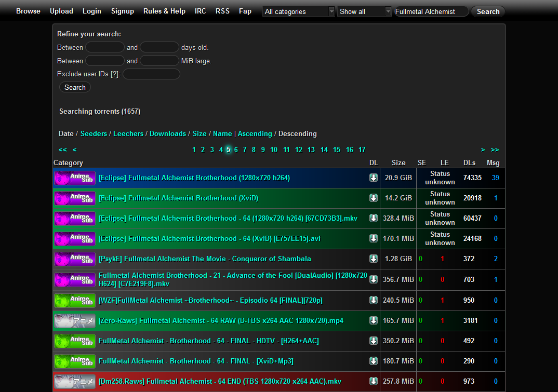The width and height of the screenshot is (558, 392).
Task: Sort results by Downloads
Action: point(168,134)
